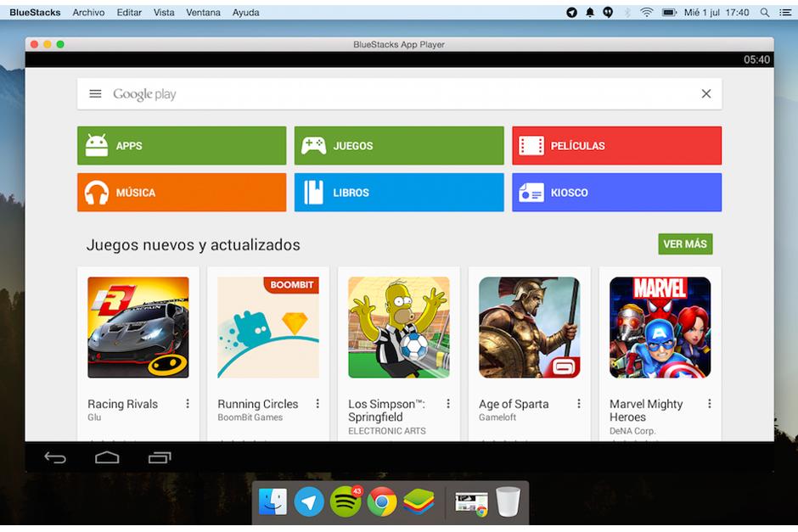The height and width of the screenshot is (532, 798).
Task: Open the options menu for Racing Rivals
Action: (x=188, y=404)
